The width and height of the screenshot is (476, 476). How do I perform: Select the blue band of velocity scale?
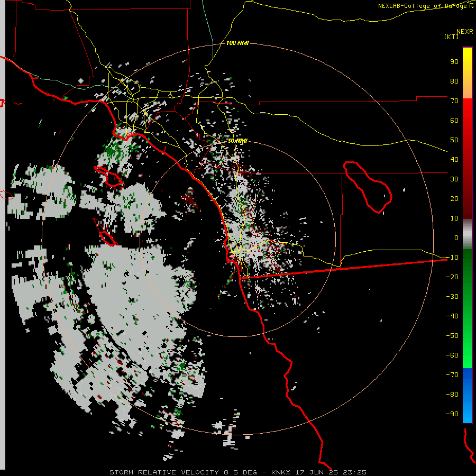(467, 396)
